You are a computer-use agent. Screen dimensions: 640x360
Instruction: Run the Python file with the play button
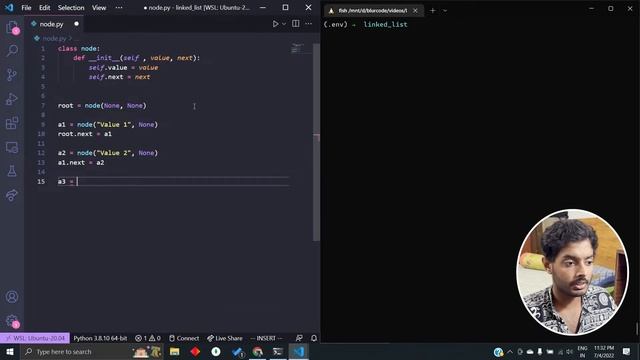[x=276, y=24]
